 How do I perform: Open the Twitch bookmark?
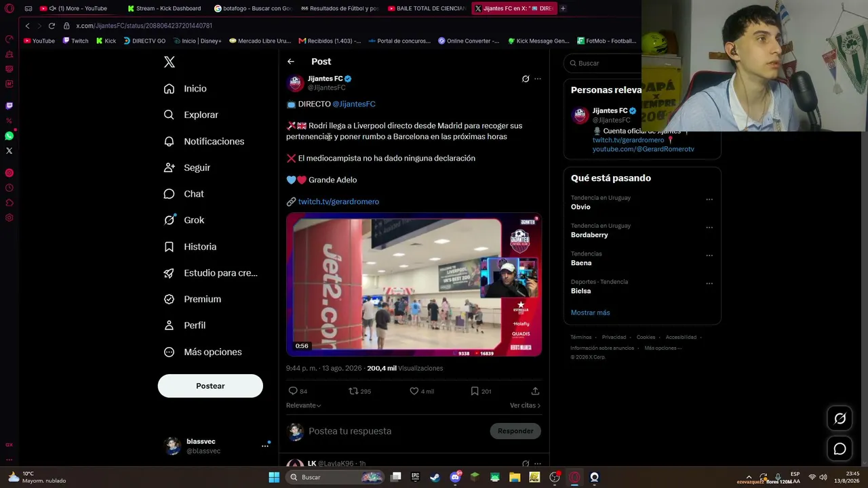coord(75,41)
